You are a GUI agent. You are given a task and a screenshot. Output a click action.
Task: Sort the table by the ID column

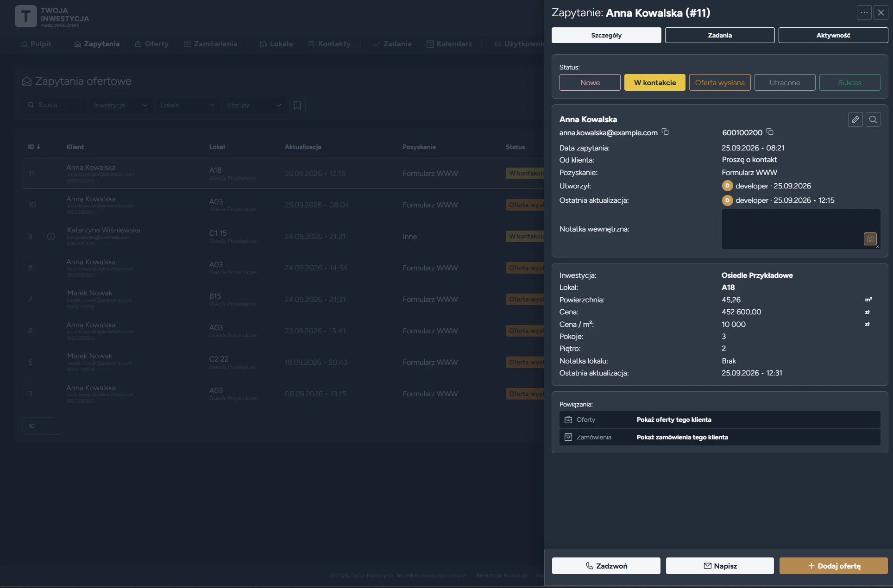pyautogui.click(x=34, y=147)
